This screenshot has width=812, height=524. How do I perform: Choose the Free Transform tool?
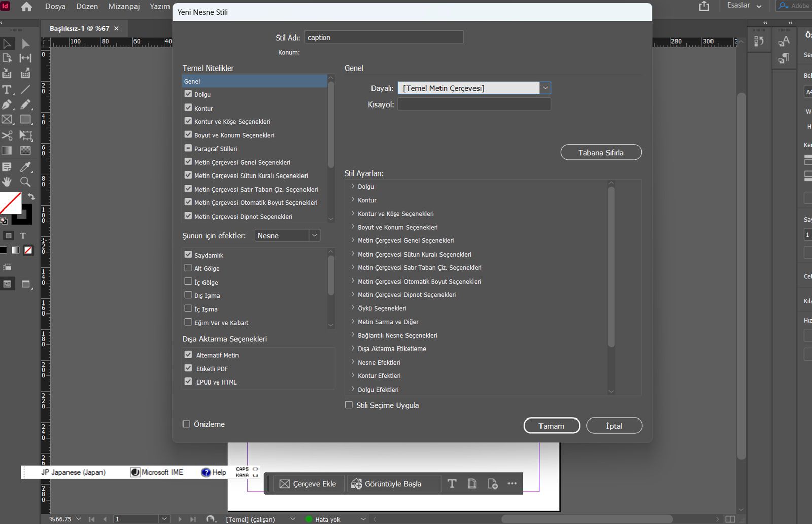pos(25,135)
